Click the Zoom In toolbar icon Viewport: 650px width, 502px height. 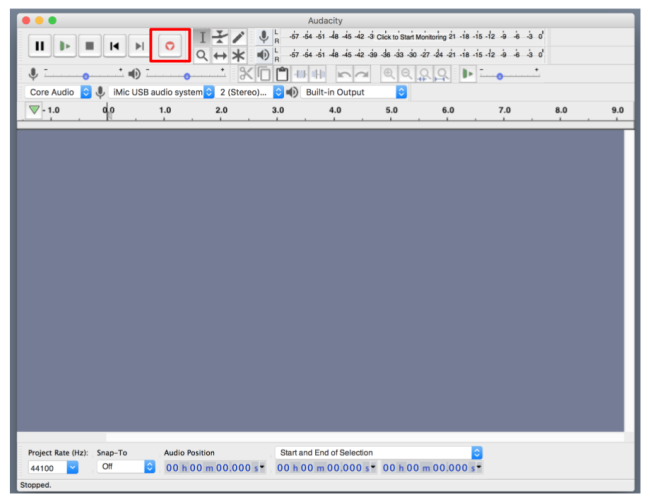(388, 74)
